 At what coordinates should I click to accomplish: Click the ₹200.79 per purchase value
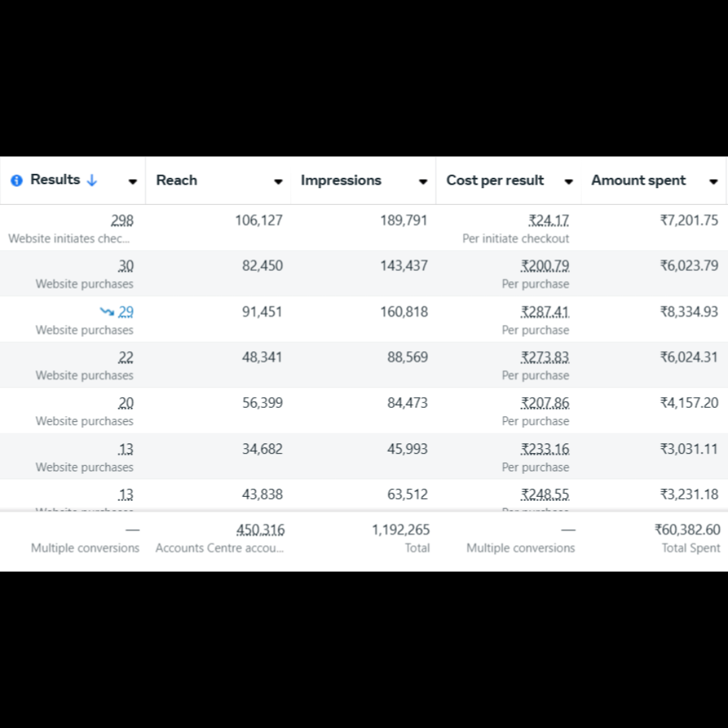[x=545, y=266]
